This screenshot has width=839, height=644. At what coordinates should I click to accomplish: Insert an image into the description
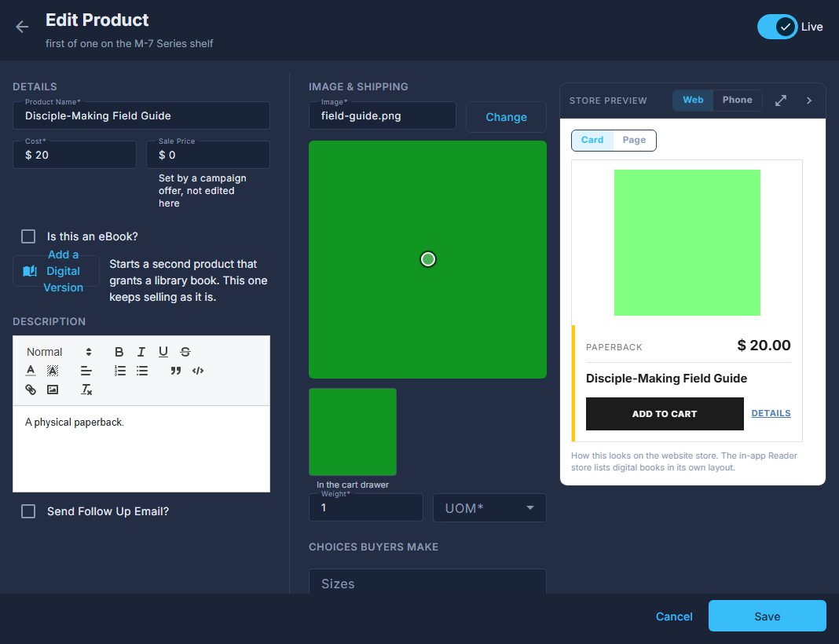coord(53,390)
